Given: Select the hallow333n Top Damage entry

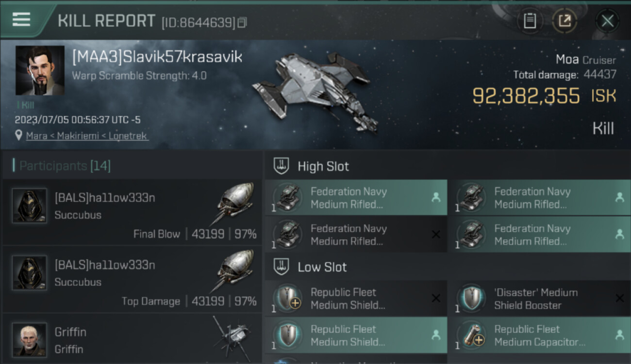Looking at the screenshot, I should (132, 280).
